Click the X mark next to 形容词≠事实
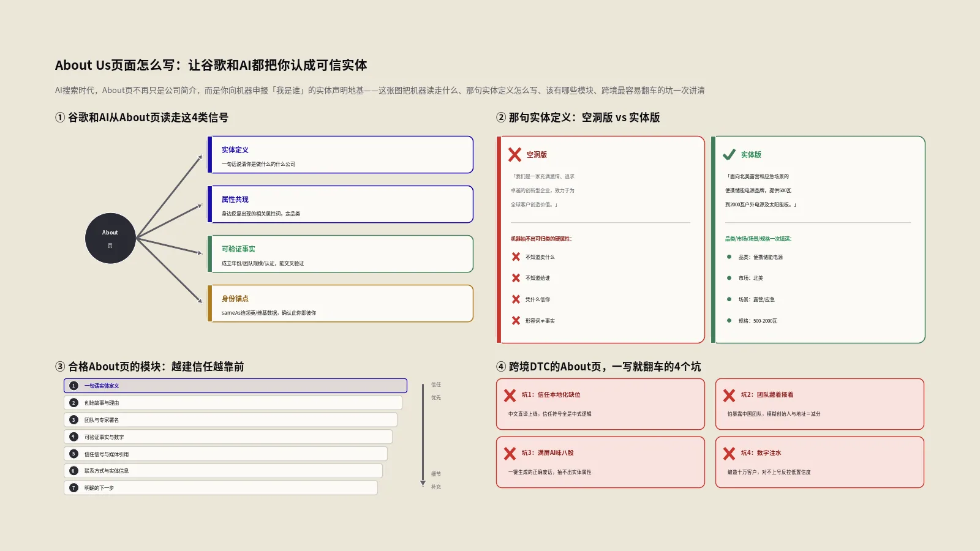 [x=516, y=321]
